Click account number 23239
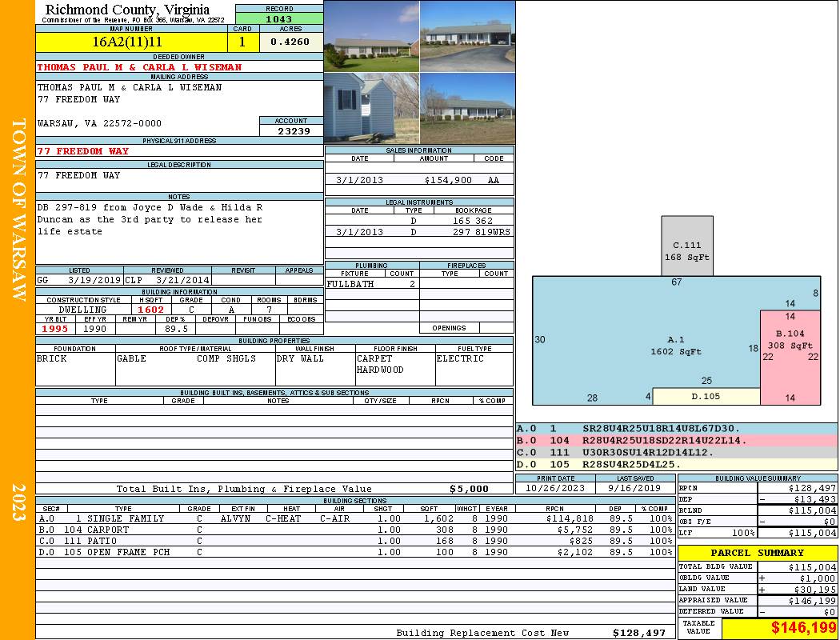840x640 pixels. point(294,130)
